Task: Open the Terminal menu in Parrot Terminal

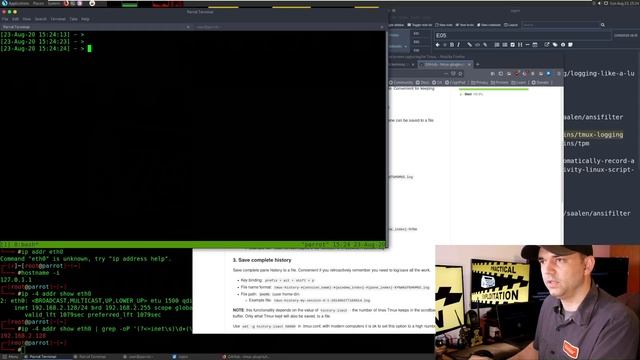Action: [58, 19]
